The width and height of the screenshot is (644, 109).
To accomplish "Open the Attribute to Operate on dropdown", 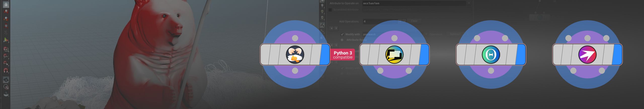I will click(469, 3).
